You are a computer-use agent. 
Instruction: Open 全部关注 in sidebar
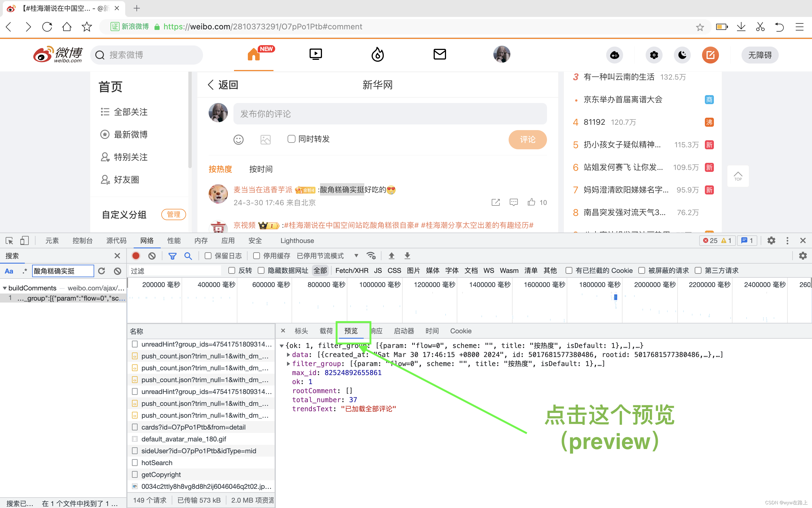tap(124, 112)
